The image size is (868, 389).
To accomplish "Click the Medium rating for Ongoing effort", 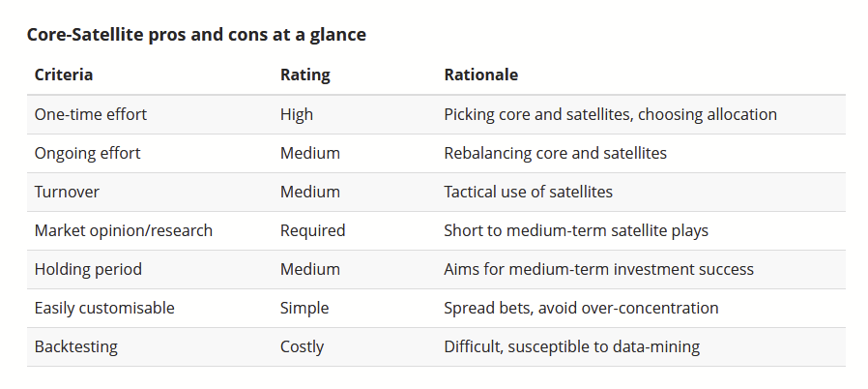I will point(310,153).
